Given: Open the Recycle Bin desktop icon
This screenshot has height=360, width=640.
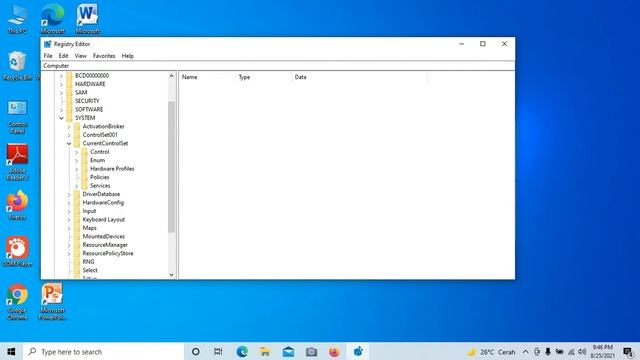Looking at the screenshot, I should coord(17,66).
